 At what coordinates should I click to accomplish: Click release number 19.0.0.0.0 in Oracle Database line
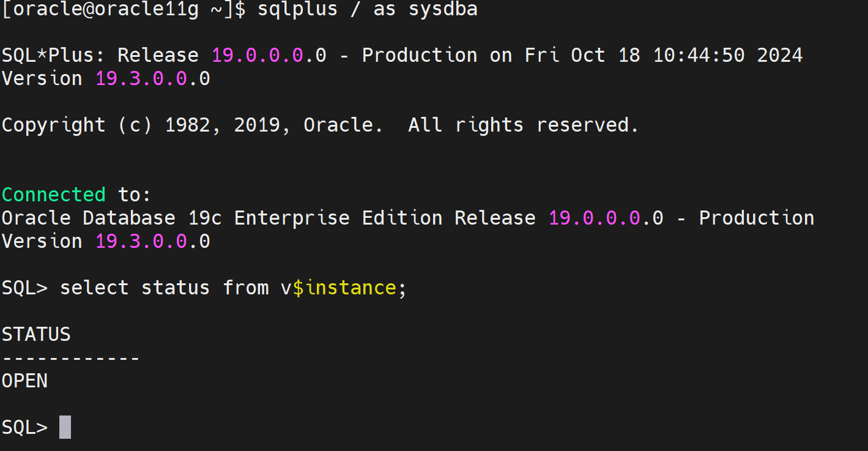(606, 218)
